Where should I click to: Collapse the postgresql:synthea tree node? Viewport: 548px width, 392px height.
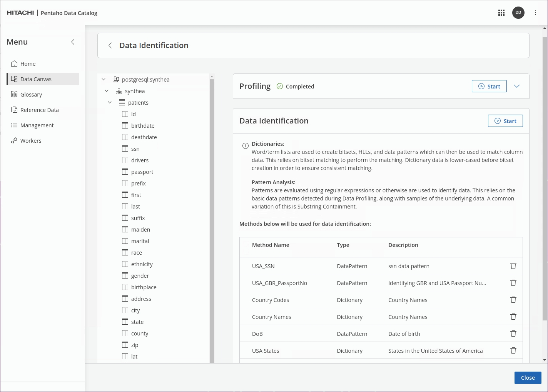pos(104,80)
